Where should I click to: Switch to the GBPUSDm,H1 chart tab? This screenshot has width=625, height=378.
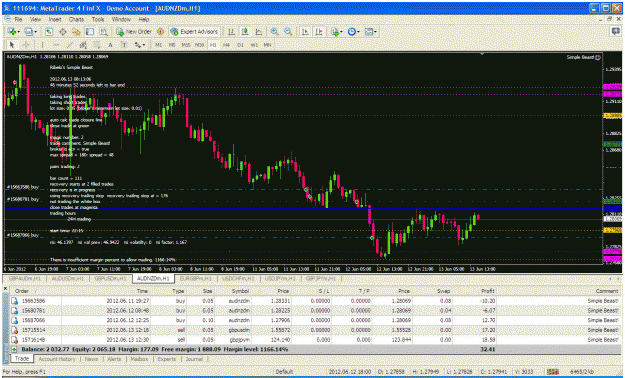110,278
